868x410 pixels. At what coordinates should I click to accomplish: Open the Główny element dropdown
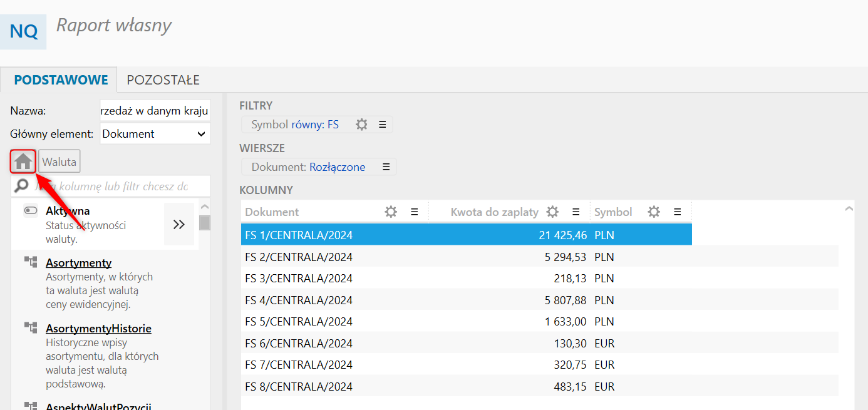(x=155, y=134)
